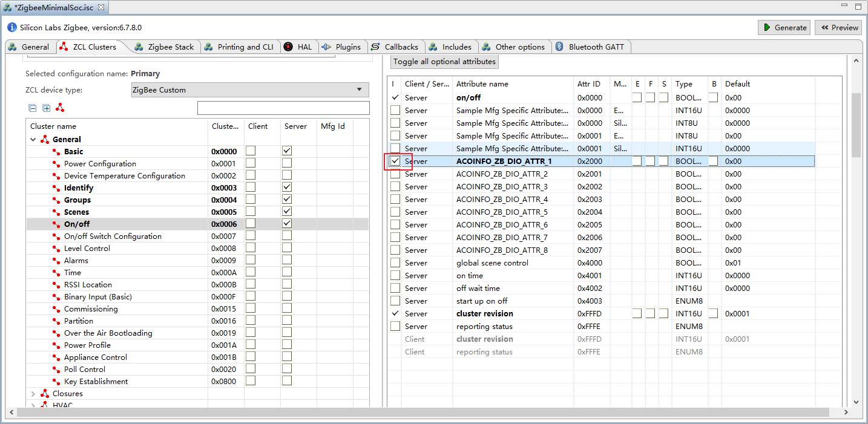Close the ZigbeeMinimalSoc.isc editor tab
Screen dimensions: 868x424
[x=101, y=7]
